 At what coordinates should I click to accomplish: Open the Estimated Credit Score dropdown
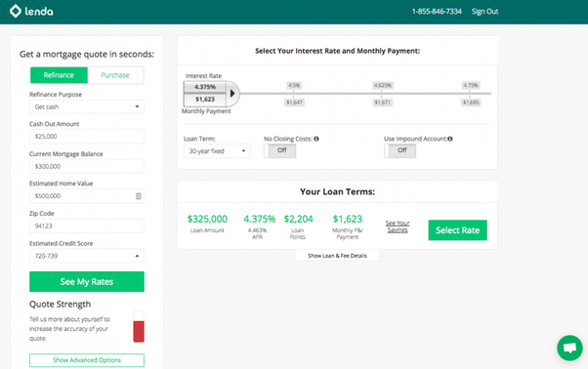[x=87, y=256]
